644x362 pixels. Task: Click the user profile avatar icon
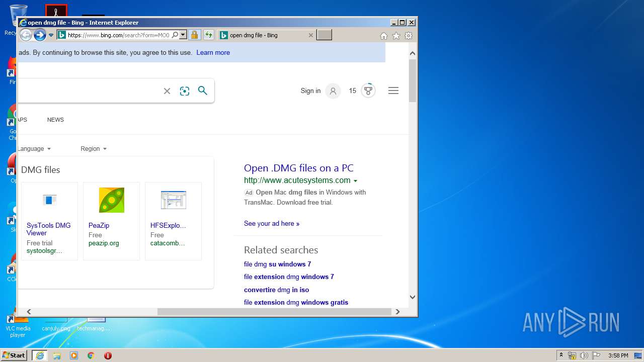click(333, 91)
